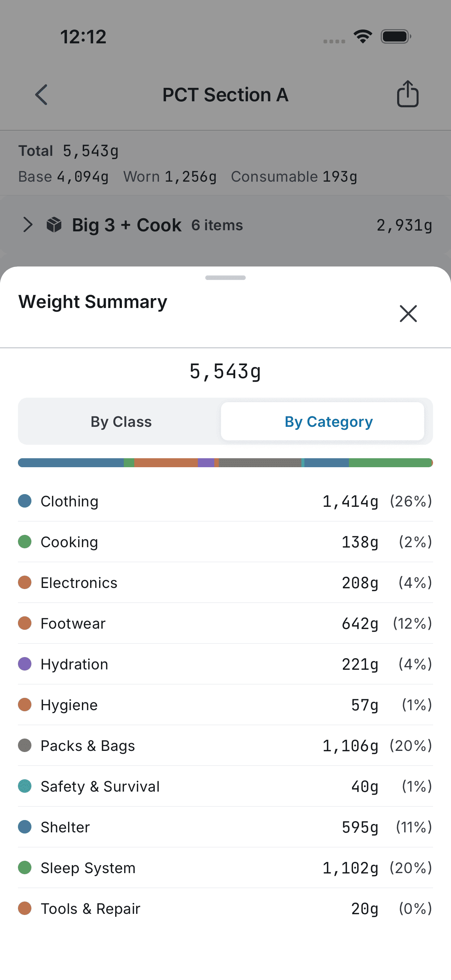Click the gray Packs & Bags dot

[x=24, y=745]
